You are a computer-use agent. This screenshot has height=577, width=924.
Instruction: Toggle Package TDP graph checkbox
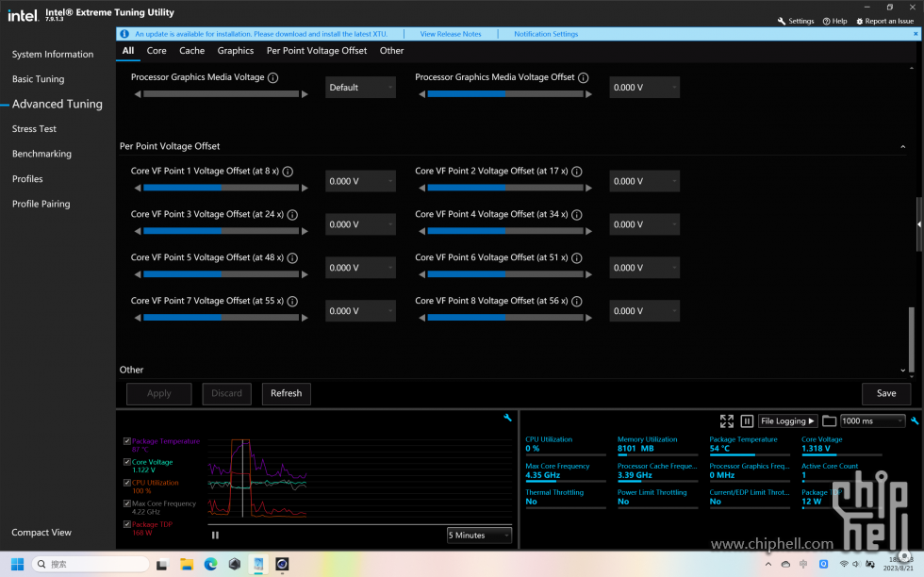click(126, 524)
